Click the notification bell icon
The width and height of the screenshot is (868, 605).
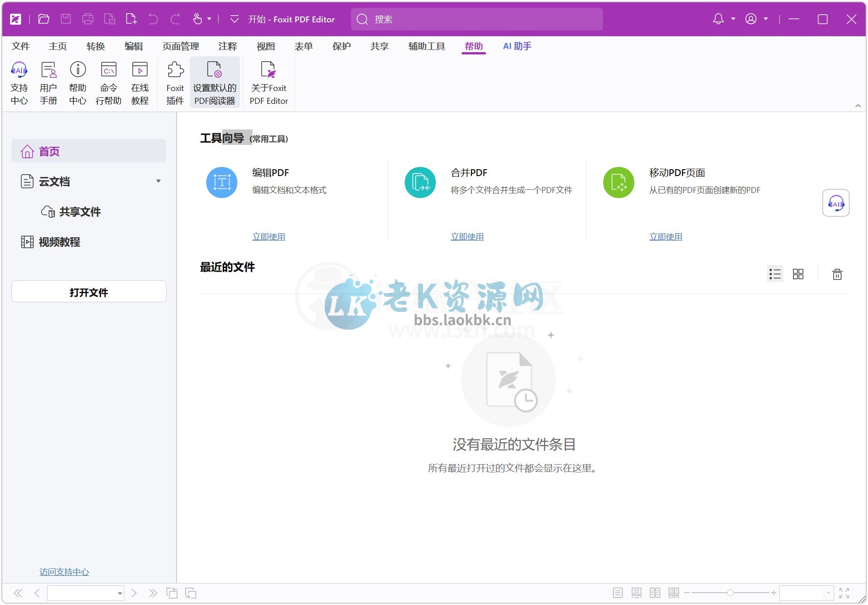[718, 19]
